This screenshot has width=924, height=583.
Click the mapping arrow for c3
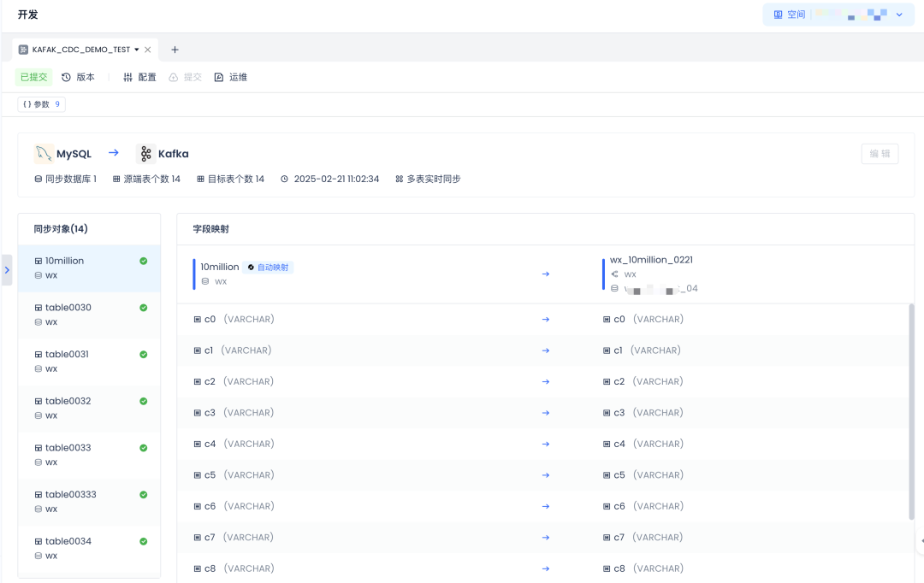(546, 413)
